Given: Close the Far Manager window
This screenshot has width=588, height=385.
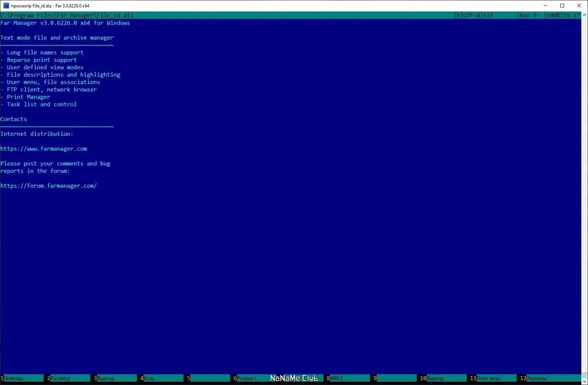Looking at the screenshot, I should coord(579,6).
